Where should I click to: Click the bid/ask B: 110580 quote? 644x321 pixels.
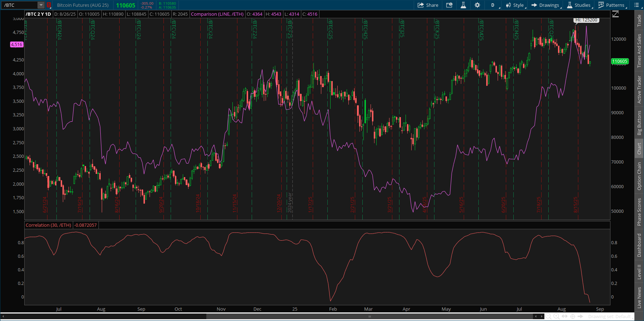pyautogui.click(x=167, y=3)
